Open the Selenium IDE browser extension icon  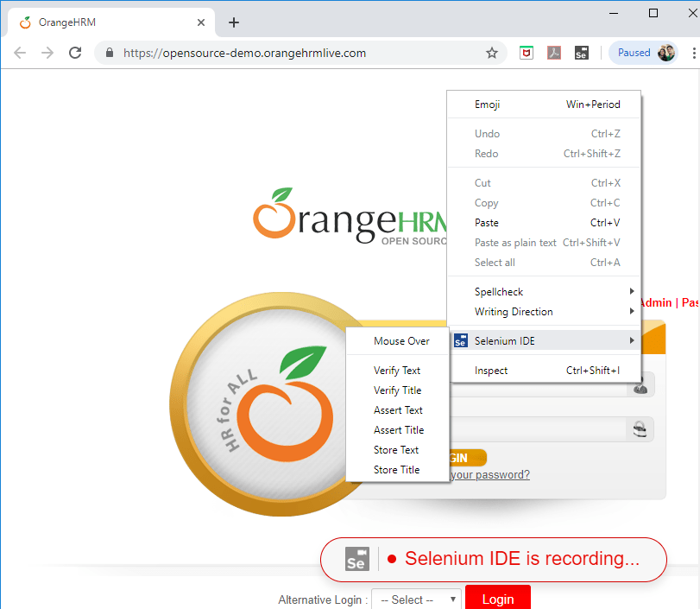click(581, 53)
